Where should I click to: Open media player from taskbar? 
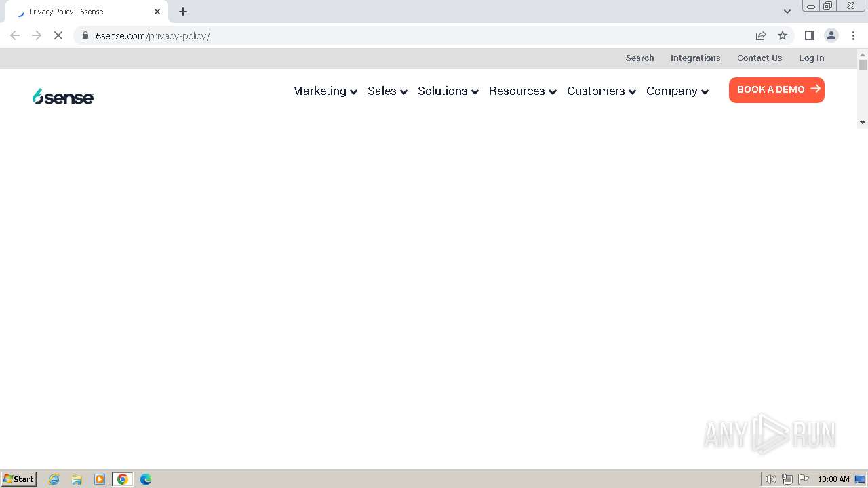tap(100, 479)
